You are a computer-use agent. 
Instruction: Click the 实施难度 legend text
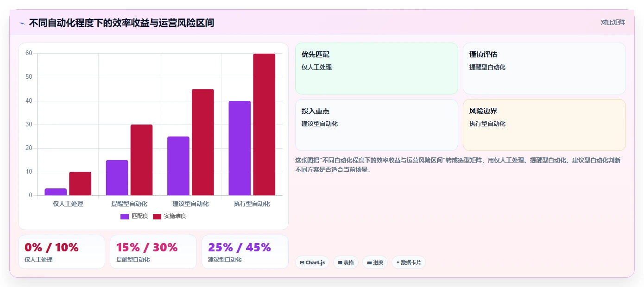[175, 216]
